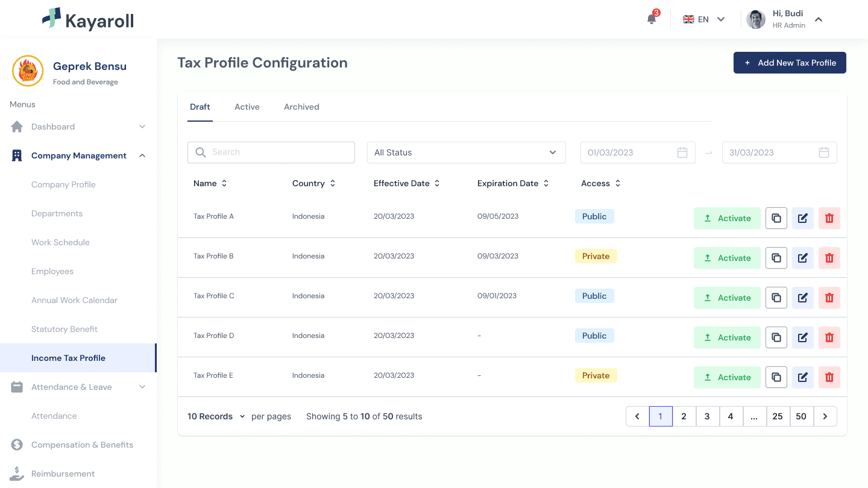Sort table by Name column arrows
Screen dimensions: 868x488
[224, 183]
